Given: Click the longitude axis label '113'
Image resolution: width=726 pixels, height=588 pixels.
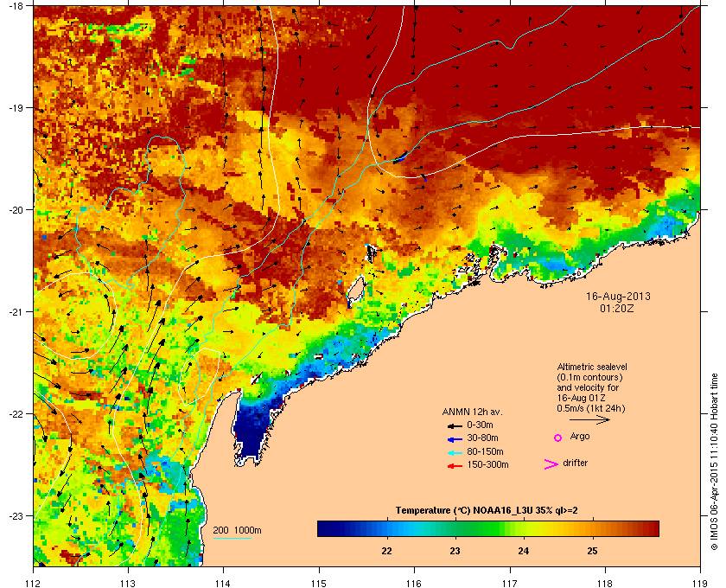Looking at the screenshot, I should coord(128,583).
